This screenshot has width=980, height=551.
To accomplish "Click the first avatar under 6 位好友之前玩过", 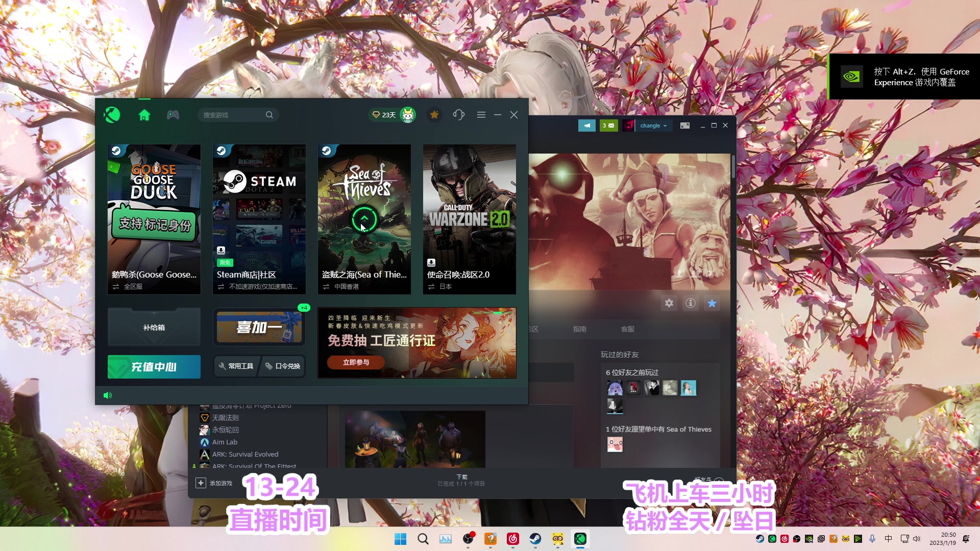I will pos(615,388).
